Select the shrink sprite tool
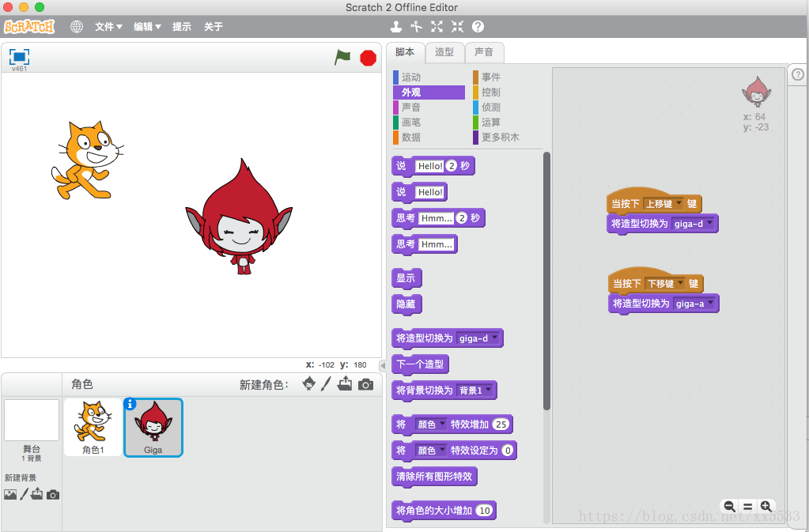The height and width of the screenshot is (532, 809). tap(458, 26)
